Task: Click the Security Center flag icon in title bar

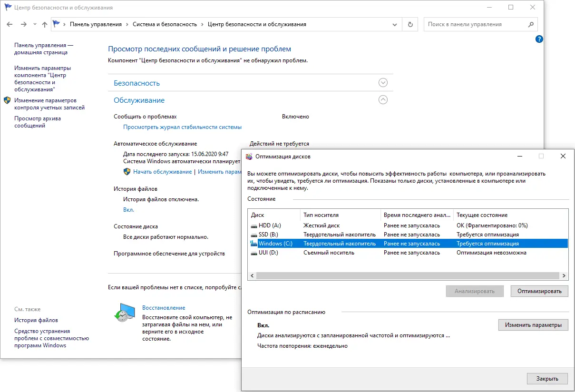Action: [8, 8]
